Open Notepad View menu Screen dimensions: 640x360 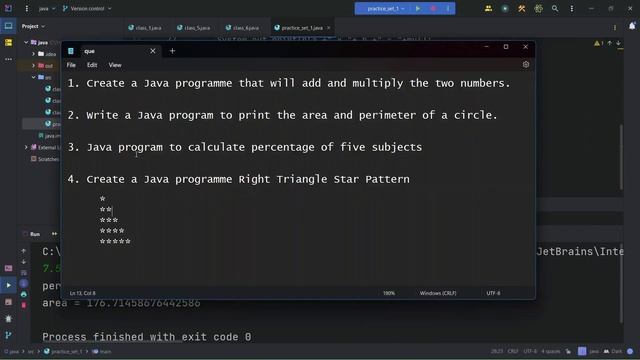115,65
